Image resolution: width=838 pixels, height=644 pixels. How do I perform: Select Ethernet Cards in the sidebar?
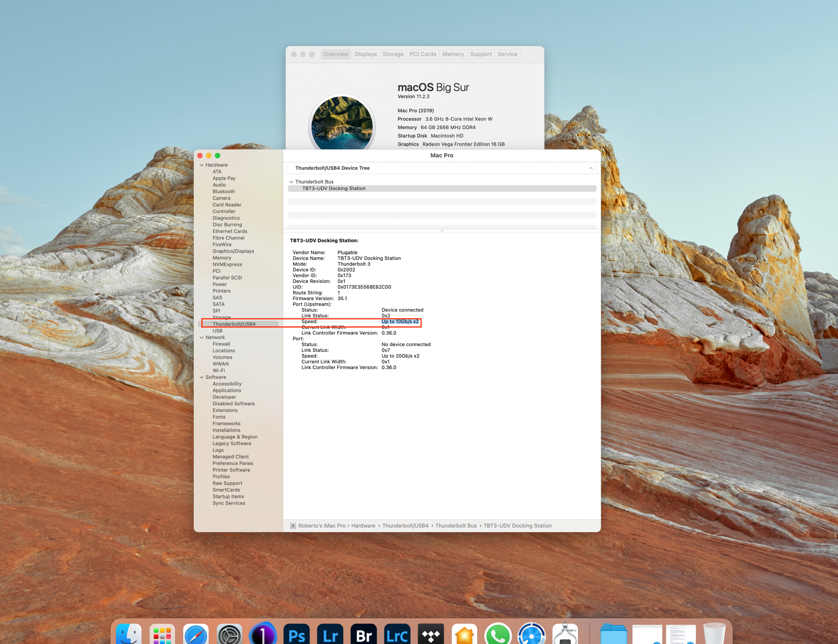coord(230,231)
